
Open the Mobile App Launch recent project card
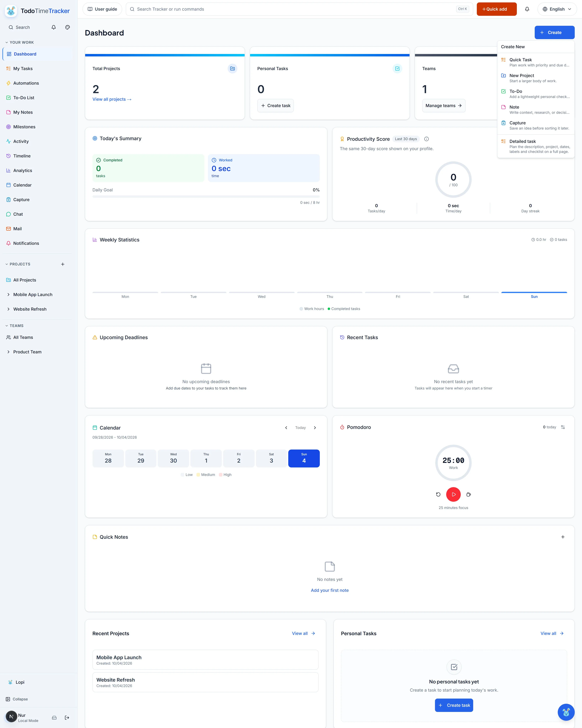(205, 660)
